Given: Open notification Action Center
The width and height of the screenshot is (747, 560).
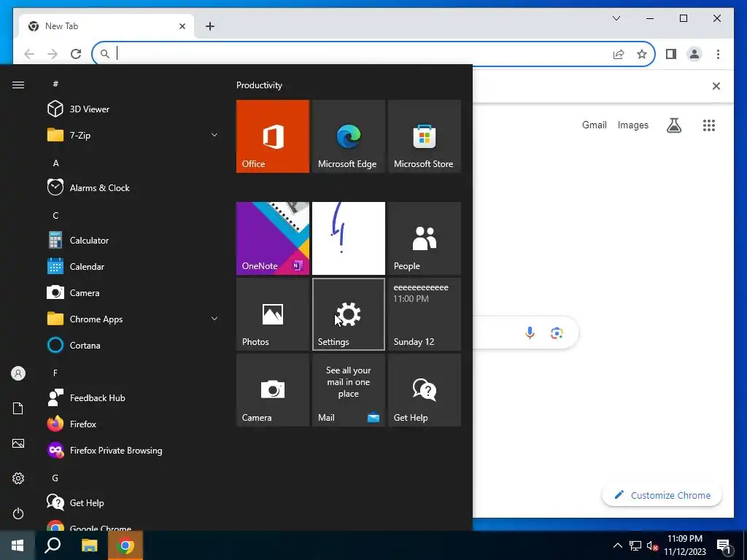Looking at the screenshot, I should click(x=723, y=545).
